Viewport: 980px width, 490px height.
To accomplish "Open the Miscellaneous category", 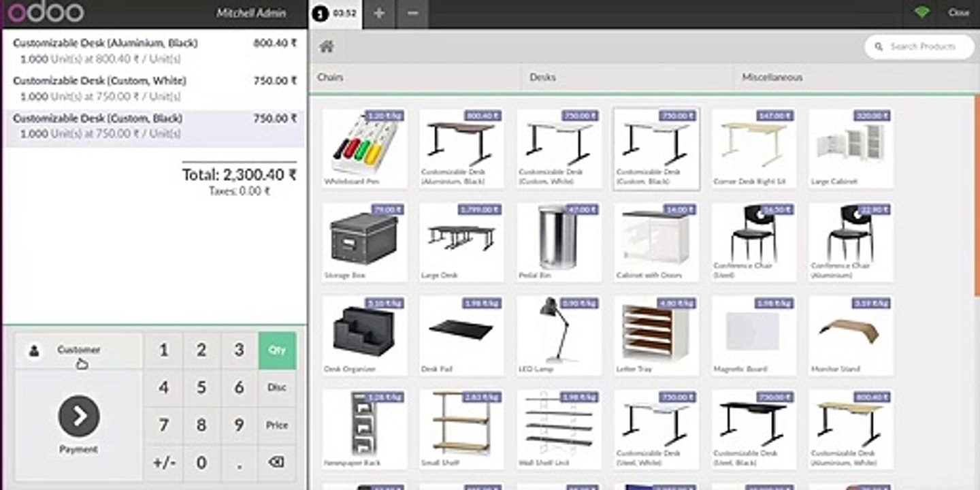I will (x=856, y=78).
